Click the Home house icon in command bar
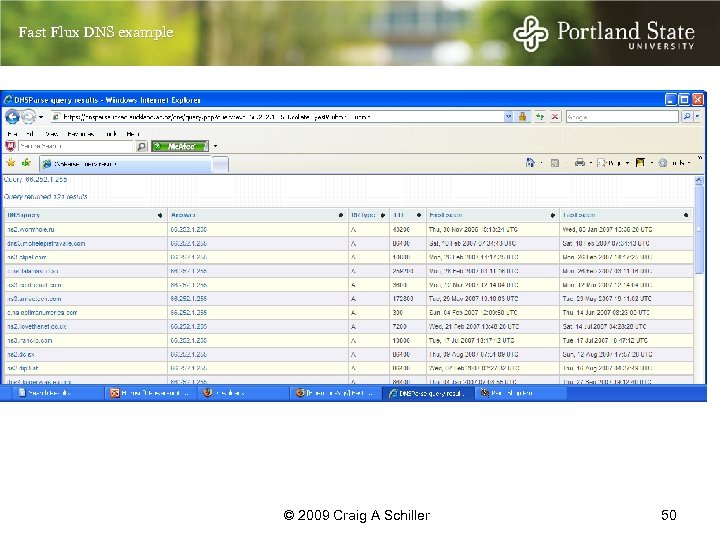Image resolution: width=720 pixels, height=540 pixels. (530, 163)
